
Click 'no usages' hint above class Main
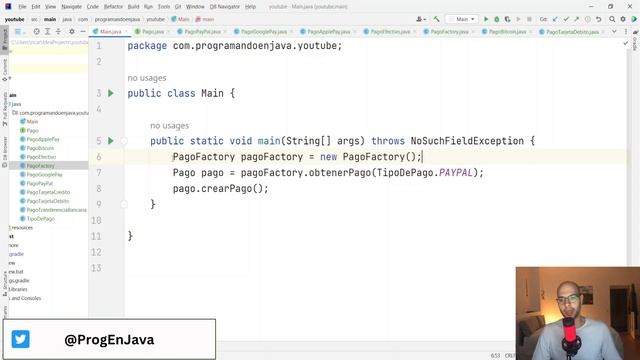(x=147, y=78)
